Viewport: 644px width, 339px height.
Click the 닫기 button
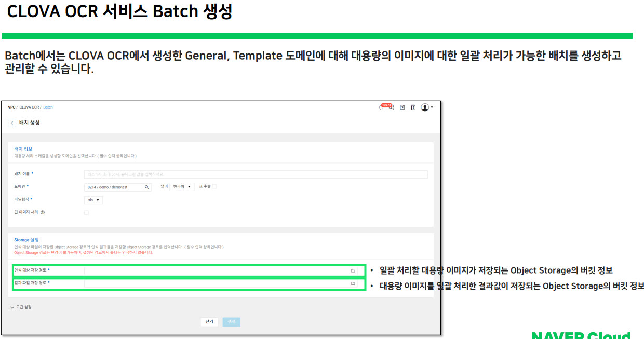[209, 322]
